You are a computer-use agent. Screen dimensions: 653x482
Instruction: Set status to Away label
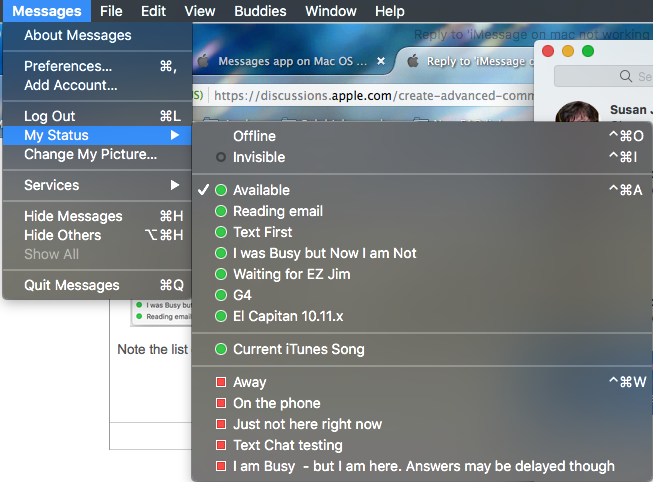pos(249,382)
